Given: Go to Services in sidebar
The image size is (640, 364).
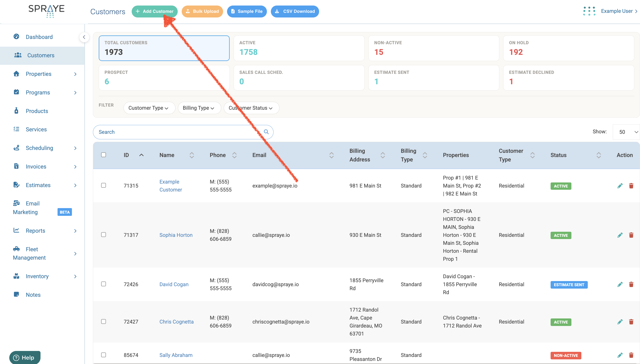Looking at the screenshot, I should pyautogui.click(x=36, y=129).
